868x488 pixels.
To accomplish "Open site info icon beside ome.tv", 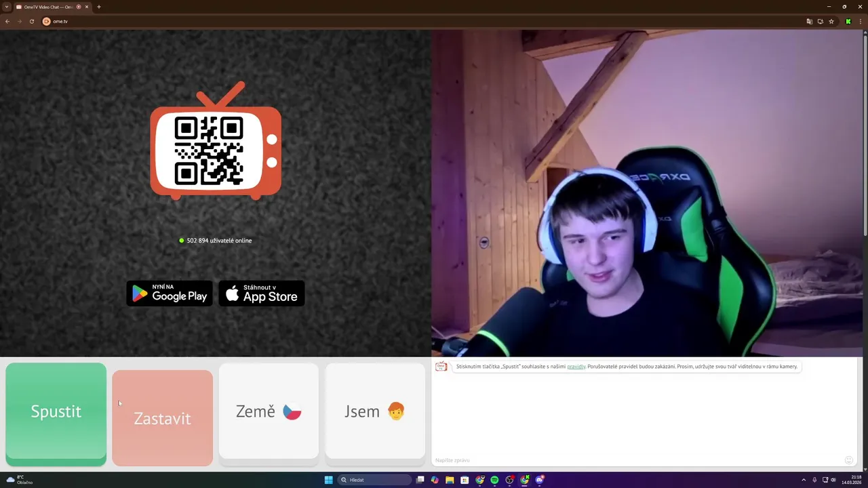I will [47, 21].
